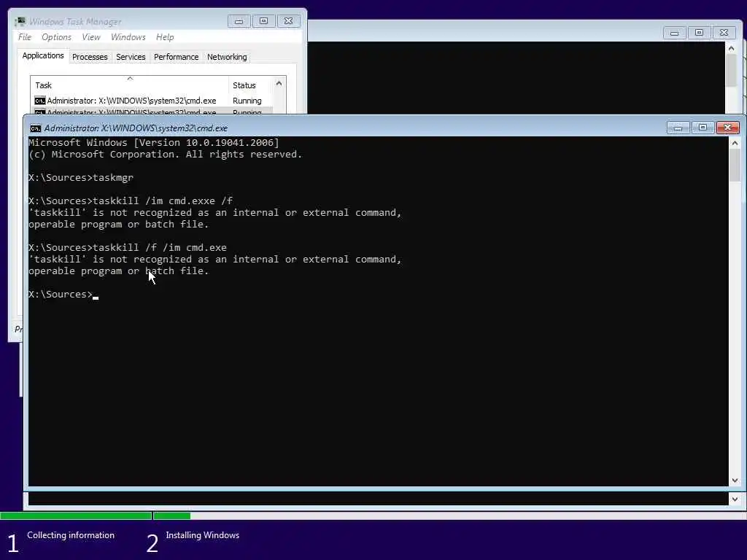Click the cmd icon of first task row
Image resolution: width=747 pixels, height=560 pixels.
pos(40,101)
